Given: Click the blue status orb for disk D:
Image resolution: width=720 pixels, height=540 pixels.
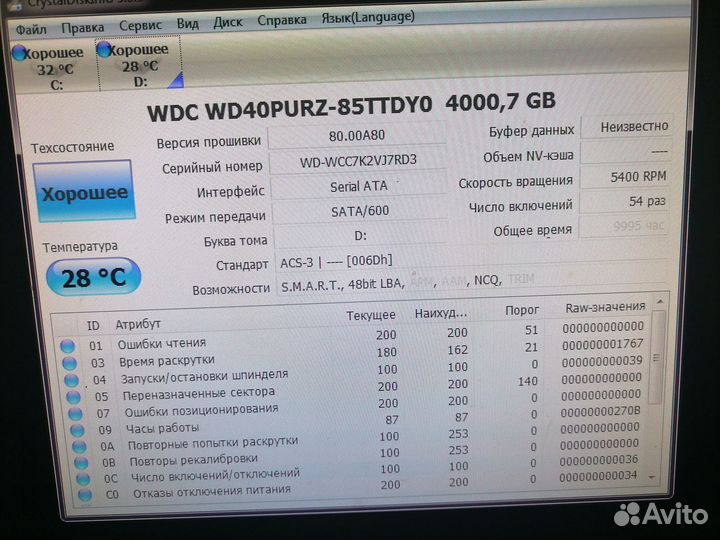Looking at the screenshot, I should click(104, 49).
